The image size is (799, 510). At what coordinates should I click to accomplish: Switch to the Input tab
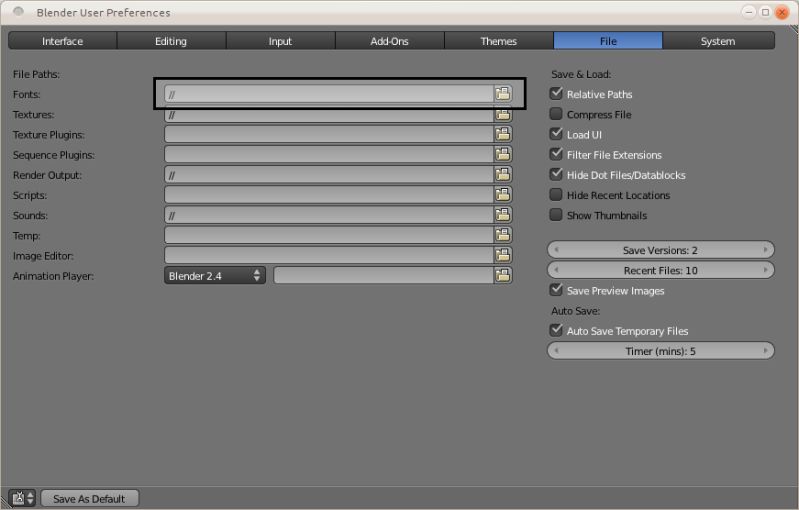280,41
